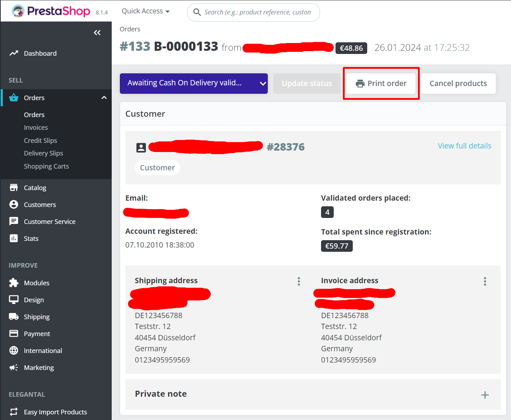Open the Shipping menu

[x=37, y=317]
